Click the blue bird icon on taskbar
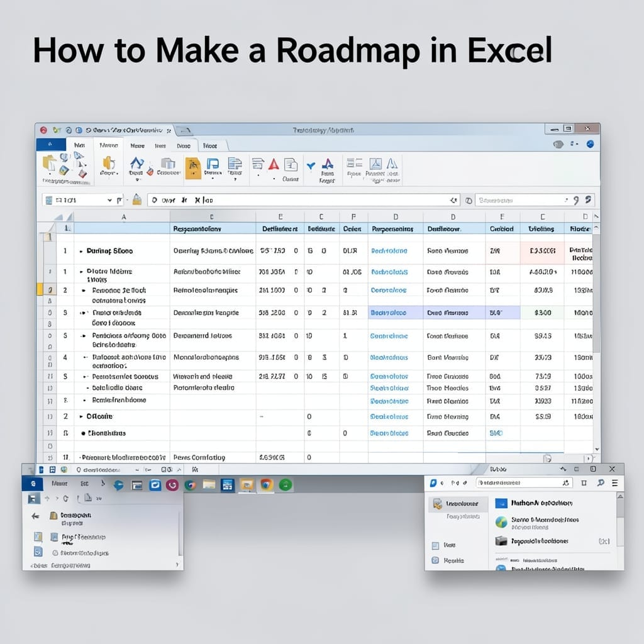644x644 pixels. click(x=118, y=486)
